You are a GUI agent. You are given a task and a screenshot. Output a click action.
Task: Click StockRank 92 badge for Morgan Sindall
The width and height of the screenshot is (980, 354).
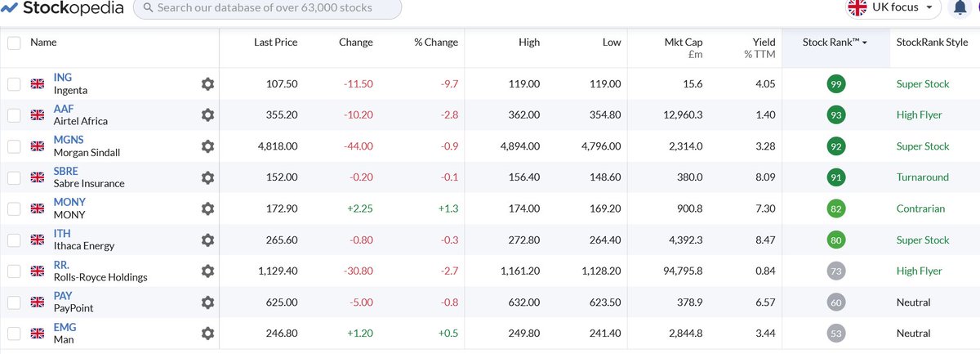point(835,146)
